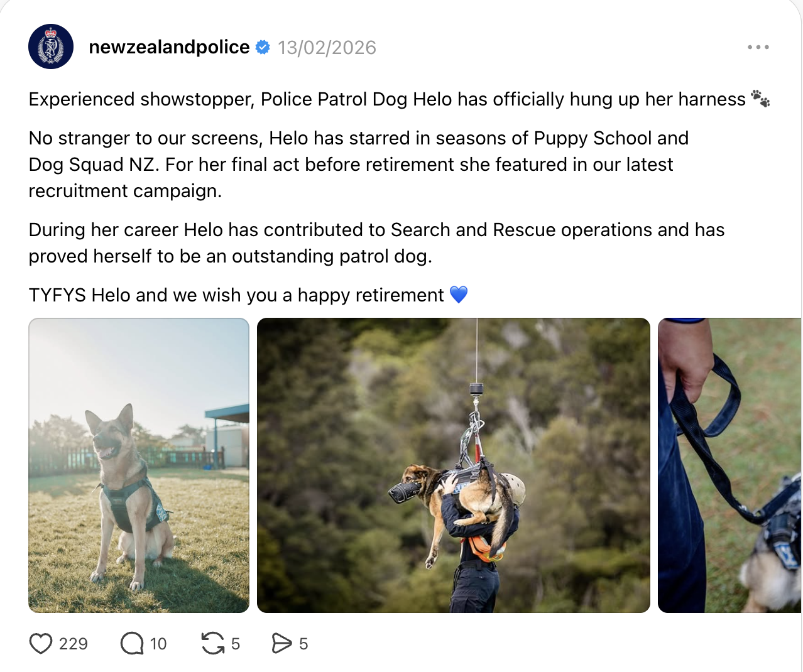Open the newzealandpolice username link
803x672 pixels.
click(169, 47)
